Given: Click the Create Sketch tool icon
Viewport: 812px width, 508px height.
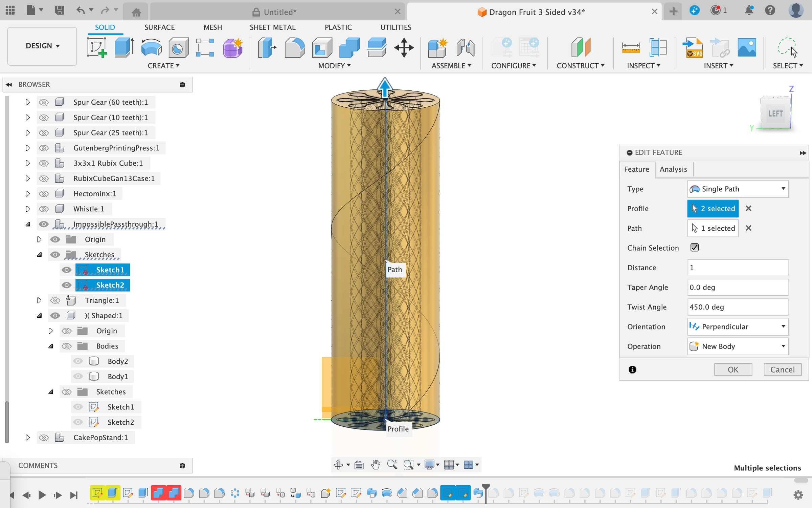Looking at the screenshot, I should coord(97,47).
